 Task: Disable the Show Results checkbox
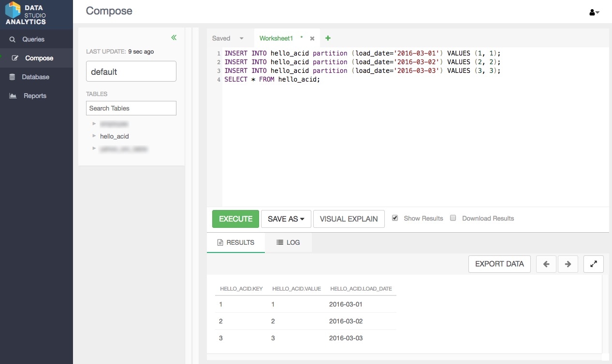pos(395,218)
